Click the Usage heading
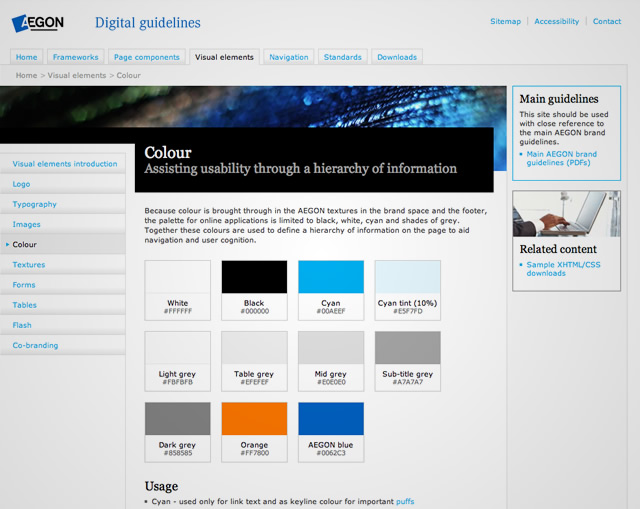 click(x=161, y=486)
